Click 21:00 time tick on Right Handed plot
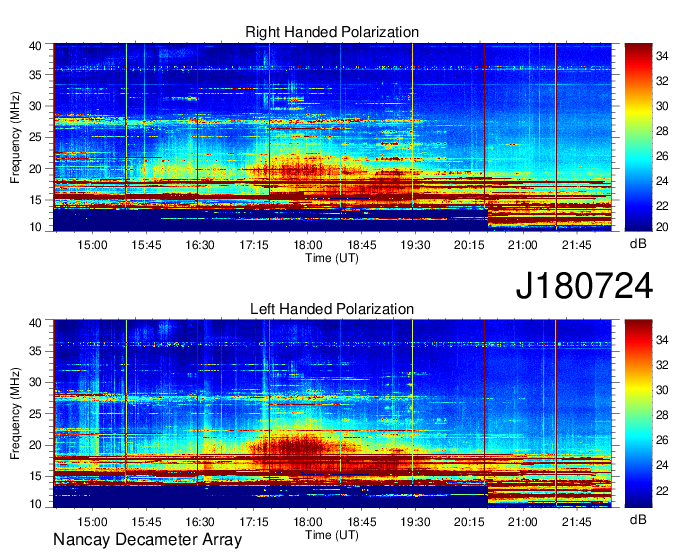This screenshot has width=680, height=552. (523, 245)
